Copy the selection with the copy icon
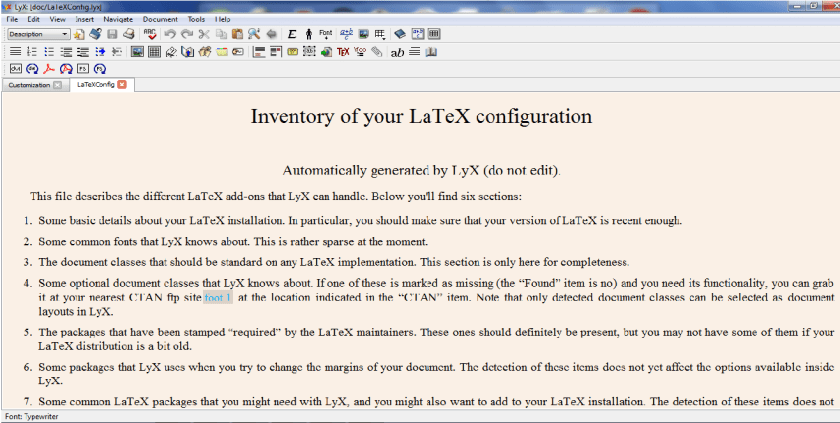 tap(221, 34)
